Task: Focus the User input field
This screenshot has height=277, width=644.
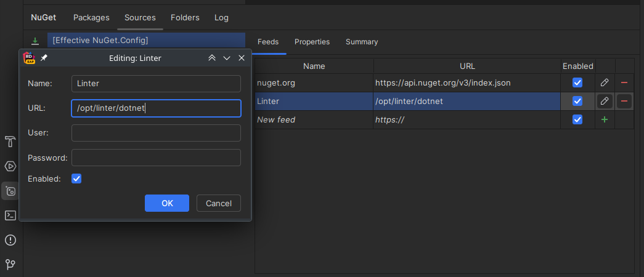Action: click(x=156, y=133)
